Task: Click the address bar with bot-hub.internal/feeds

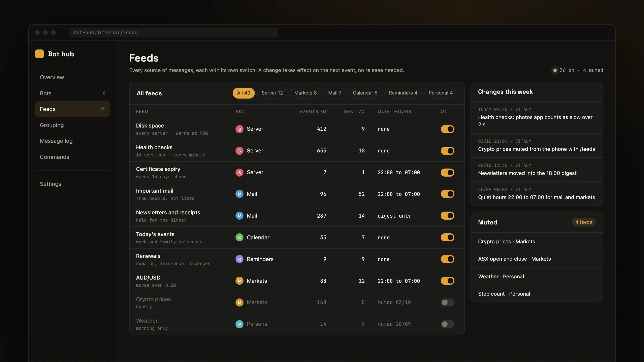Action: [173, 32]
